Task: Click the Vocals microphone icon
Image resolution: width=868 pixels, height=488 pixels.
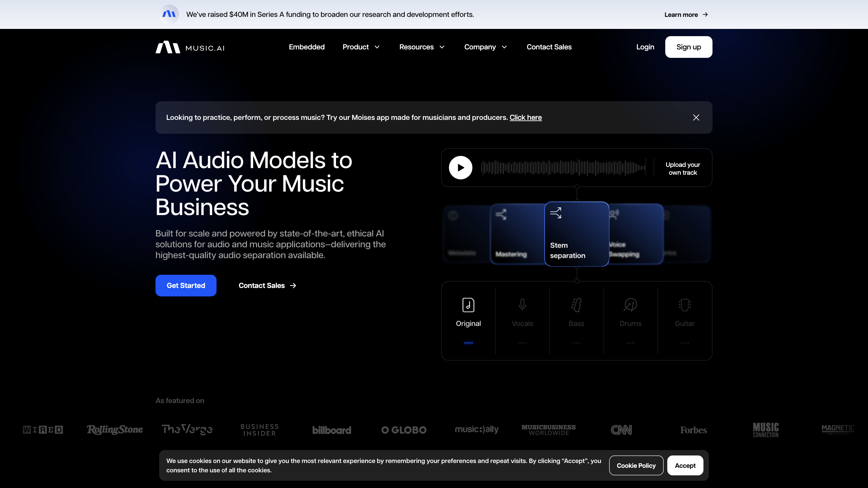Action: tap(522, 304)
